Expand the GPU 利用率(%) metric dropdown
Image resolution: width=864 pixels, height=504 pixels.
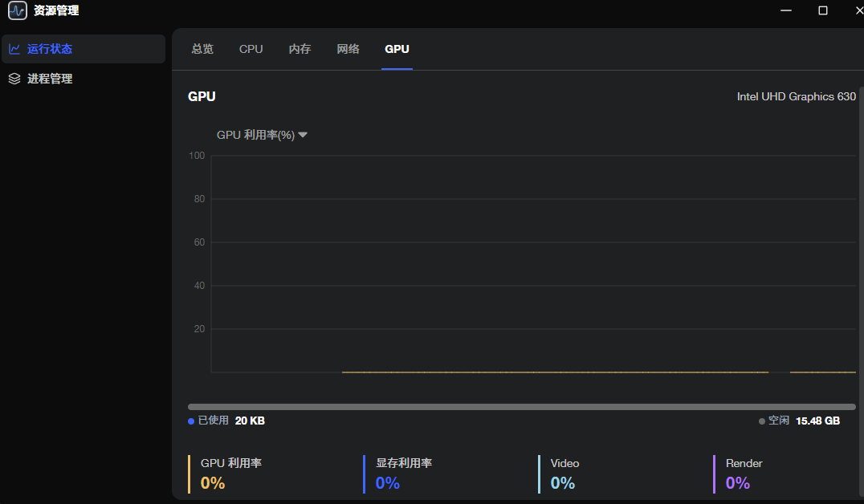point(262,135)
